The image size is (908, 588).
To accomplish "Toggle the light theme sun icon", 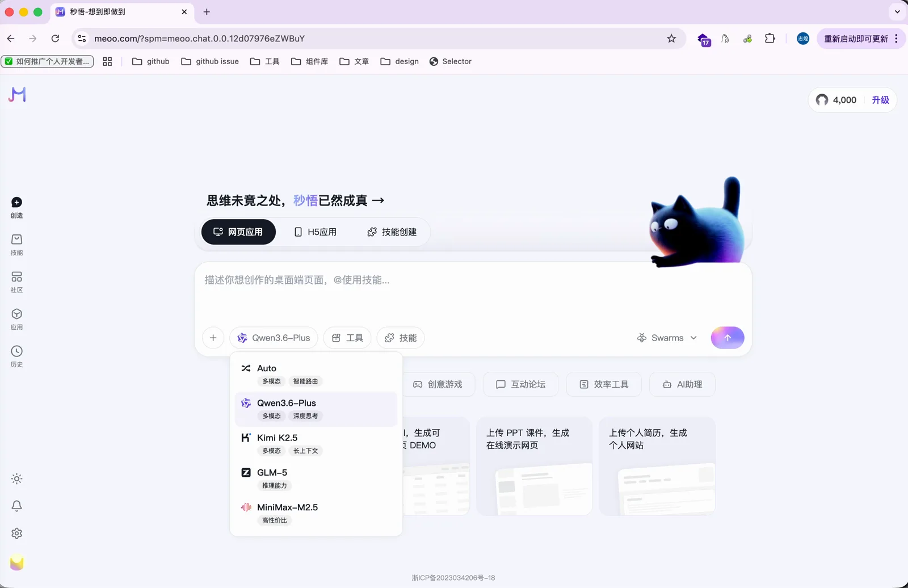I will click(x=17, y=478).
